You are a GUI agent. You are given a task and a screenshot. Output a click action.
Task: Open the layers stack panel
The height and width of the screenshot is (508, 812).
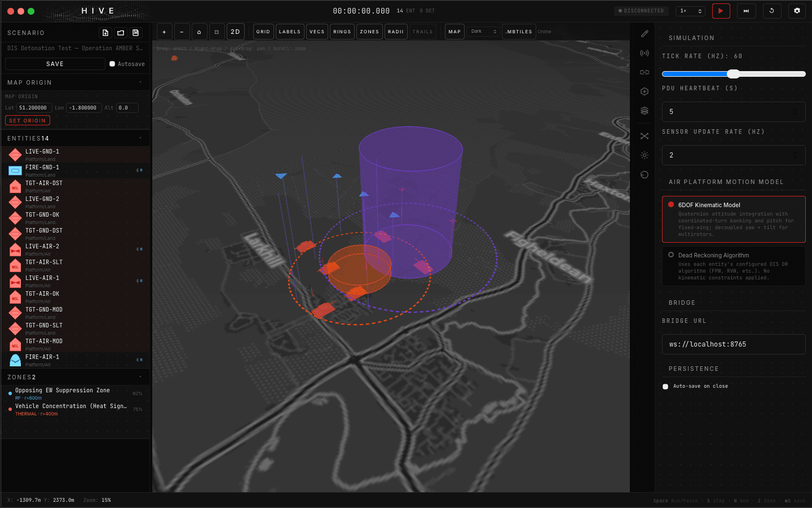(x=645, y=111)
